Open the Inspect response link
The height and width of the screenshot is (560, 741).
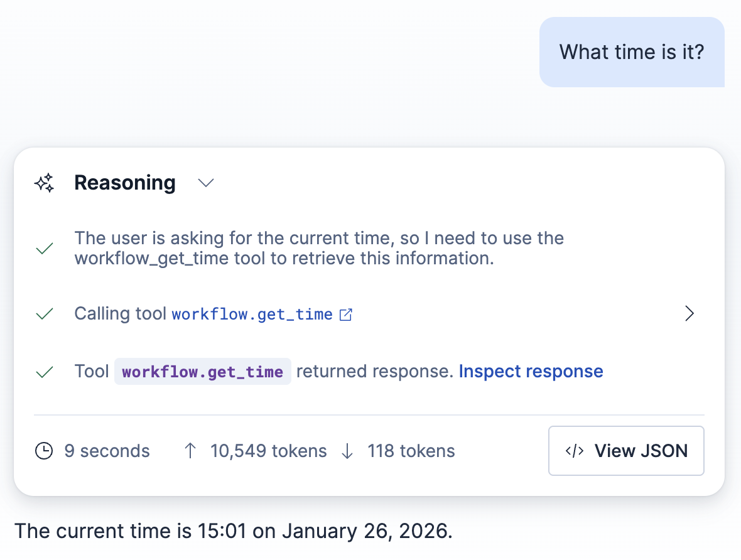[531, 371]
